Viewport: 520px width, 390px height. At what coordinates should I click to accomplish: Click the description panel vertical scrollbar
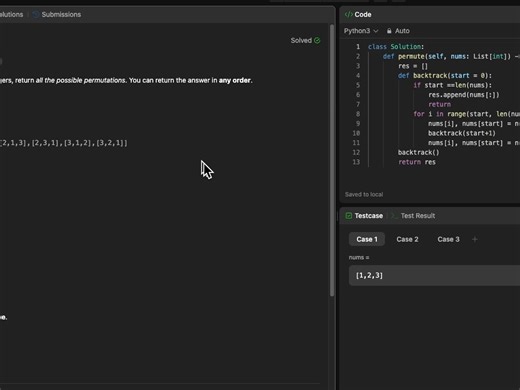pos(332,160)
